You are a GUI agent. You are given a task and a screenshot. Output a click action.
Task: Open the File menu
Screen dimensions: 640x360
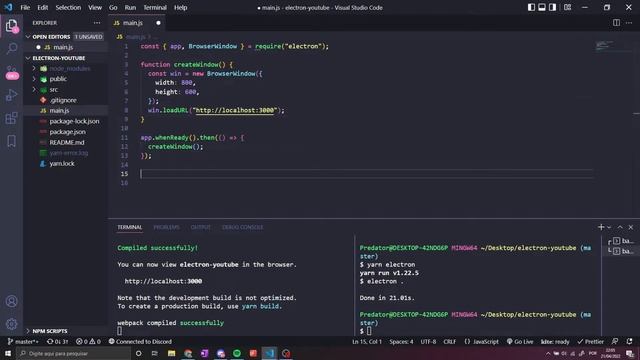(x=25, y=7)
